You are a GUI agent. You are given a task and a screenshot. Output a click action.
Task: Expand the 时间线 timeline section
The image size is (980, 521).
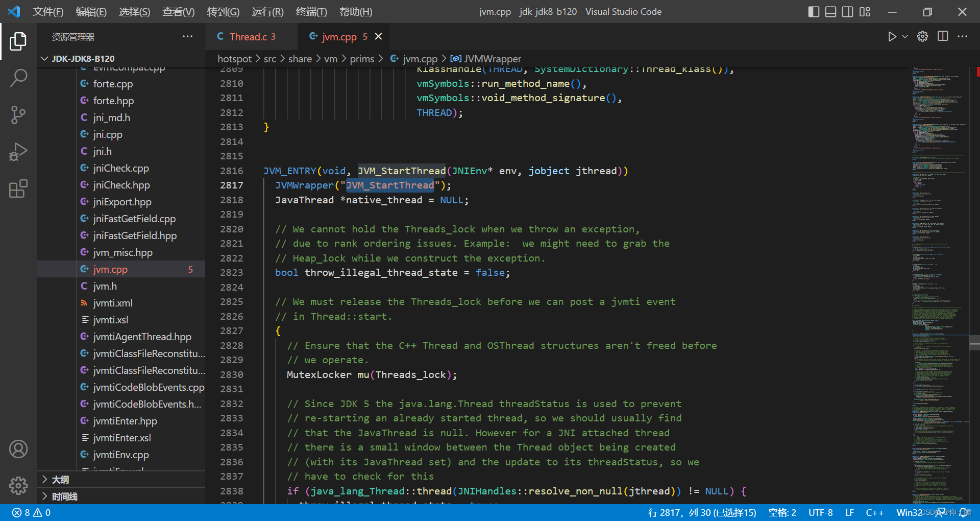pos(121,496)
